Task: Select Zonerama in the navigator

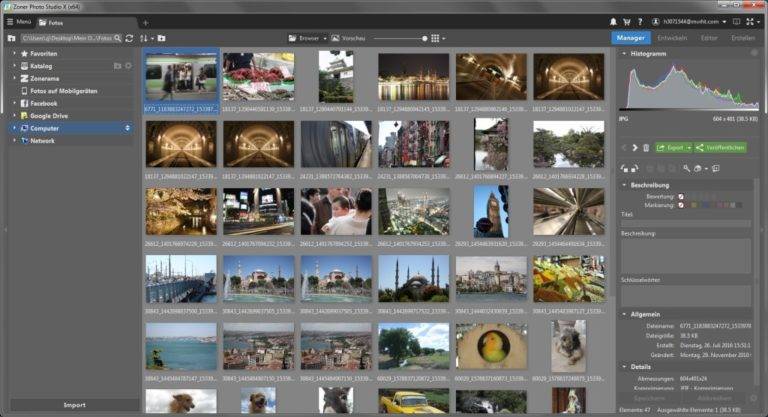Action: pyautogui.click(x=44, y=78)
